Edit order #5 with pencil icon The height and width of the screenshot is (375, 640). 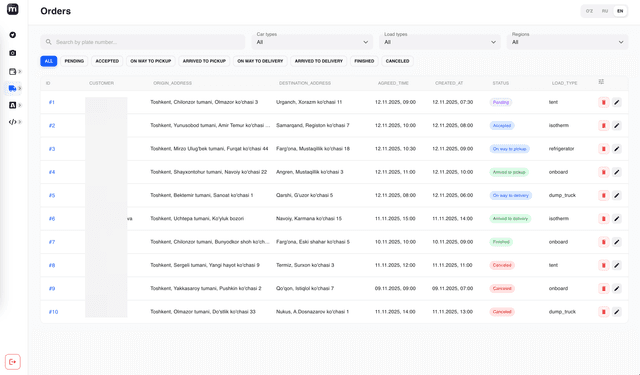coord(617,195)
